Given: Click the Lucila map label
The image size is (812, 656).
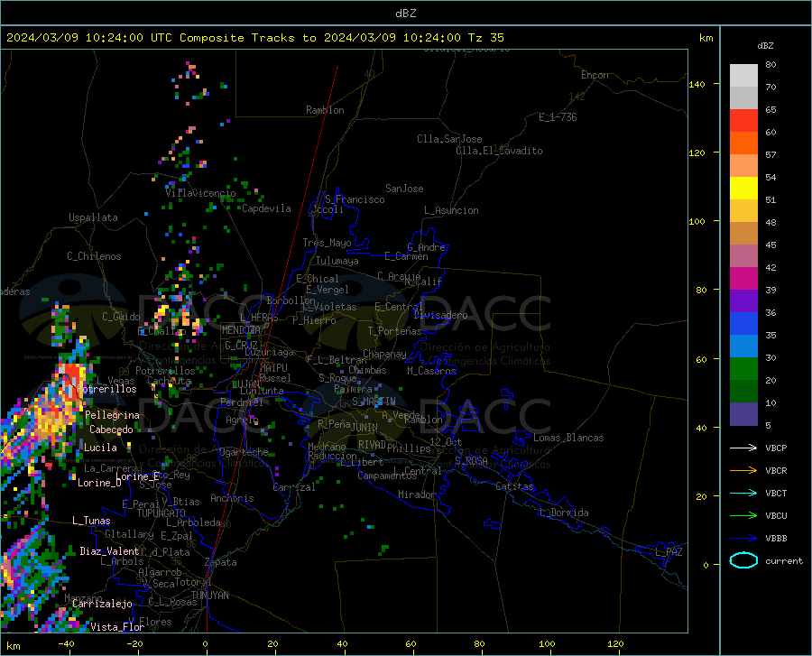Looking at the screenshot, I should (x=100, y=448).
